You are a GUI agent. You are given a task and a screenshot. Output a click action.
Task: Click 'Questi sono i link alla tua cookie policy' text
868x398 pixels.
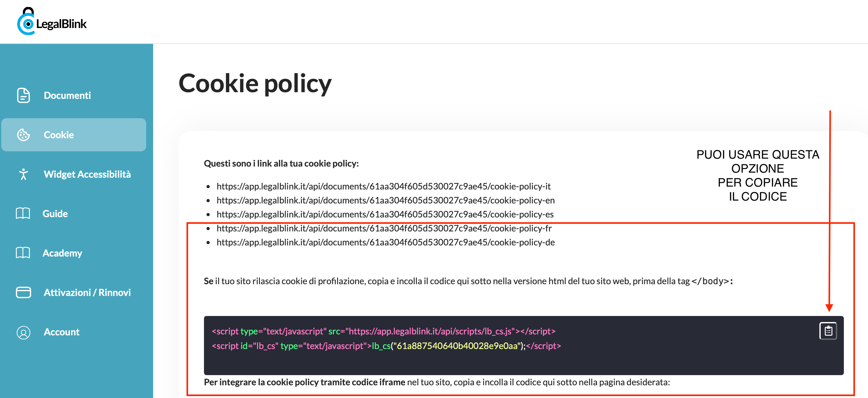[281, 164]
